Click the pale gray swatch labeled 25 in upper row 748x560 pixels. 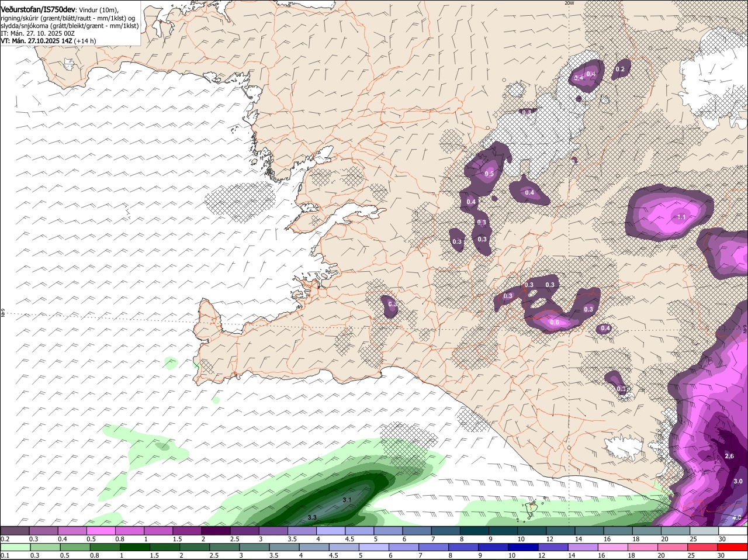[x=704, y=530]
